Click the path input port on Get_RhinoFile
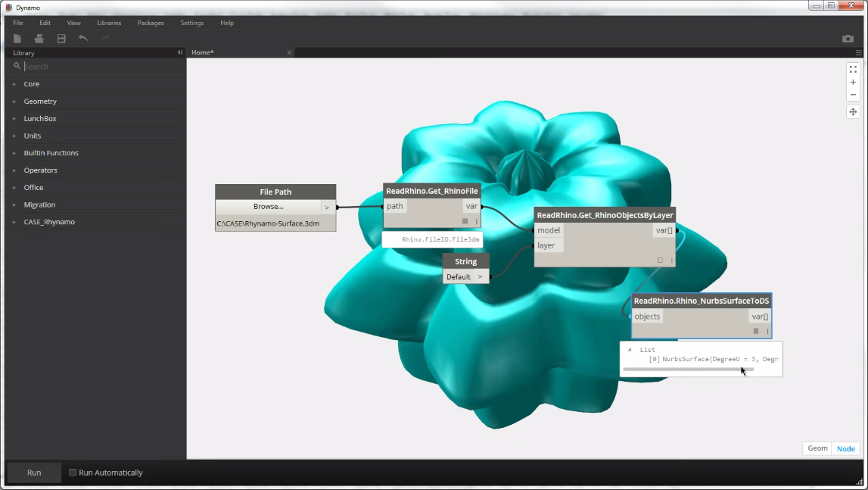 point(395,206)
